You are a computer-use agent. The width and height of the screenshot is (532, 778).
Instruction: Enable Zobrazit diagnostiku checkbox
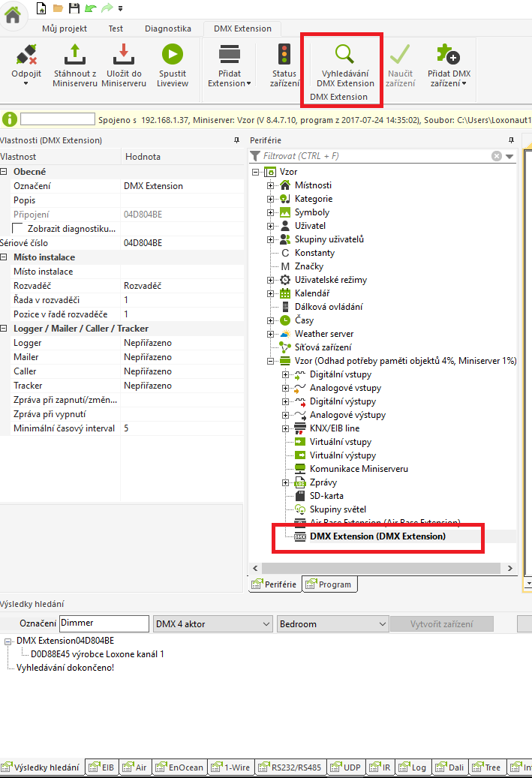pyautogui.click(x=19, y=228)
